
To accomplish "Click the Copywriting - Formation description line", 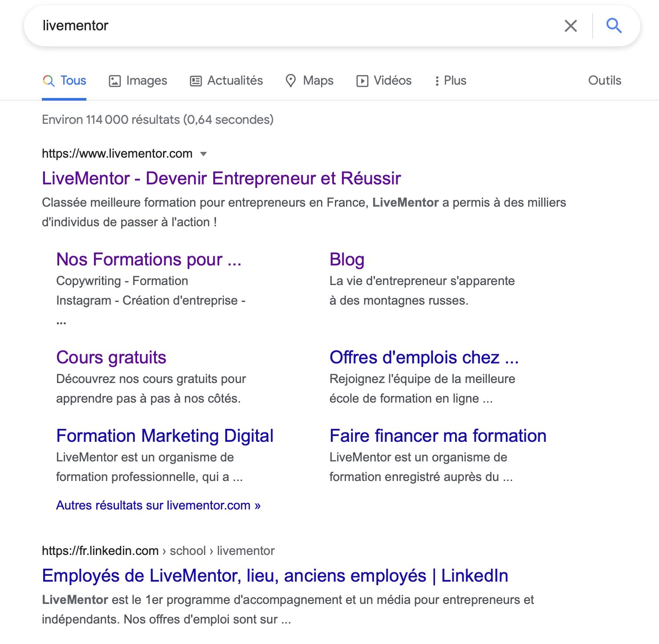I will click(x=122, y=281).
